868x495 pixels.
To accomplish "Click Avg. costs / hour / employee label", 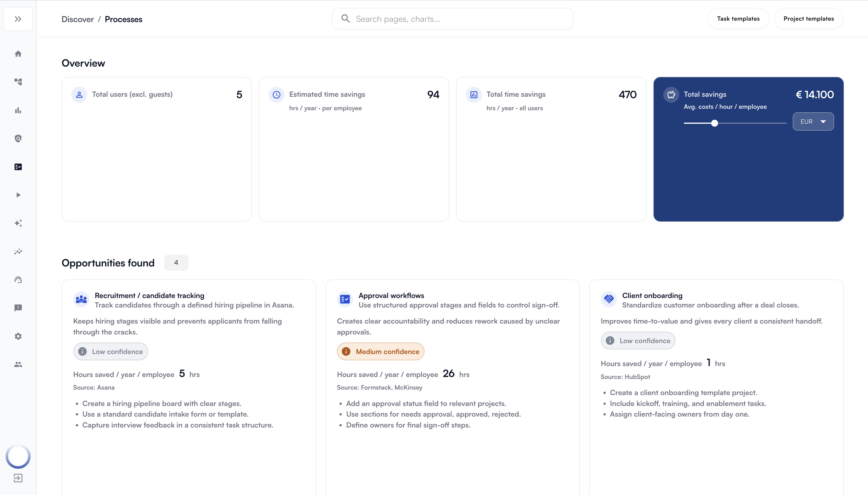I will click(725, 107).
